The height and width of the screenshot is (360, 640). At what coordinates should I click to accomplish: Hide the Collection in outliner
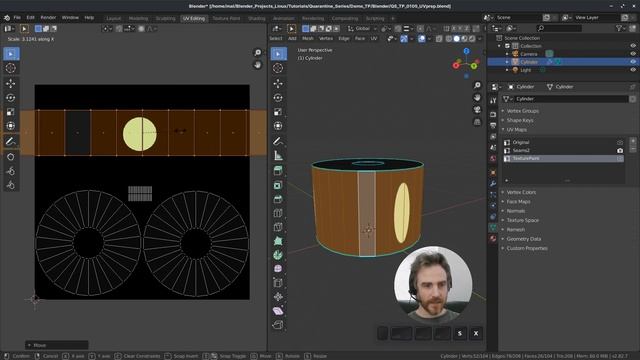[x=633, y=46]
